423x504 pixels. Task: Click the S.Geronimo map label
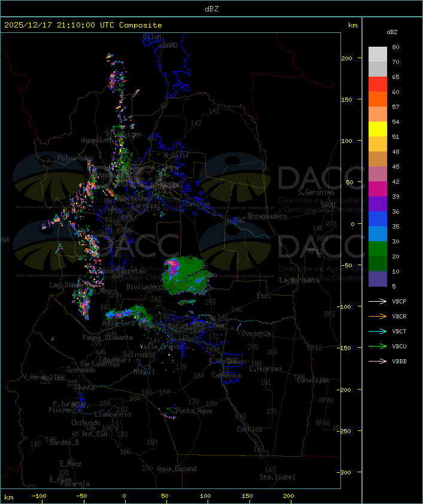(316, 192)
